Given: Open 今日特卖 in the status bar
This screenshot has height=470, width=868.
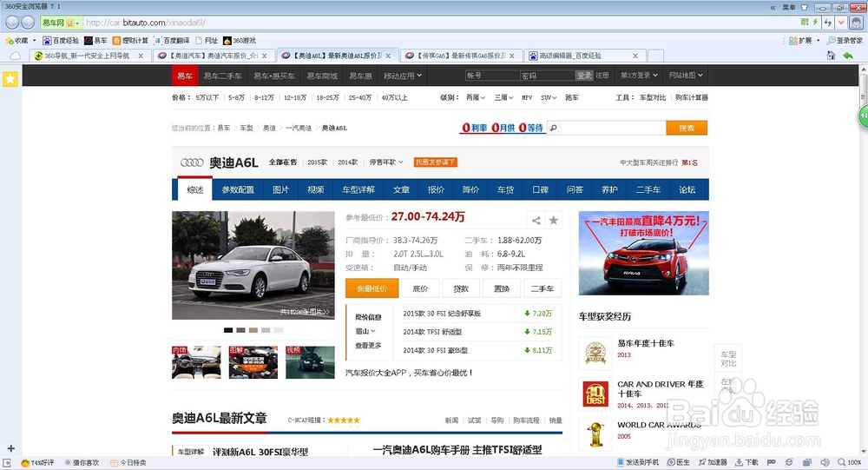Looking at the screenshot, I should coord(128,463).
